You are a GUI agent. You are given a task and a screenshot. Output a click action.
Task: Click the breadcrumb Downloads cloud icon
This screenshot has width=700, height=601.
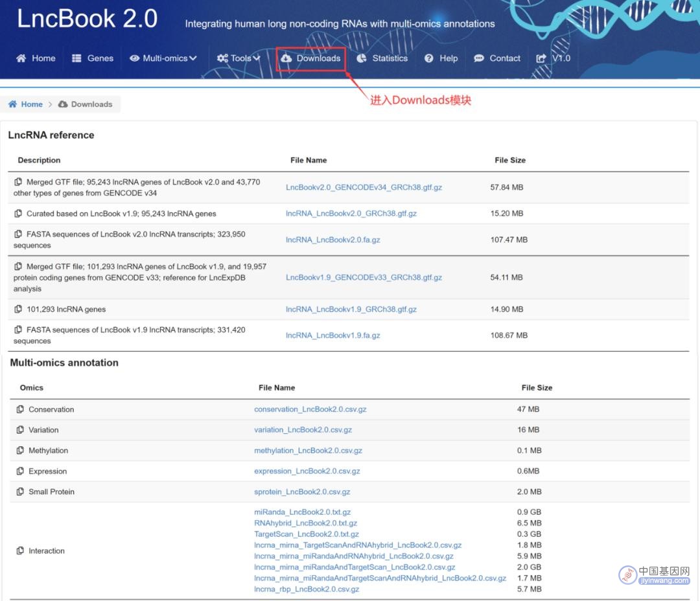(63, 104)
